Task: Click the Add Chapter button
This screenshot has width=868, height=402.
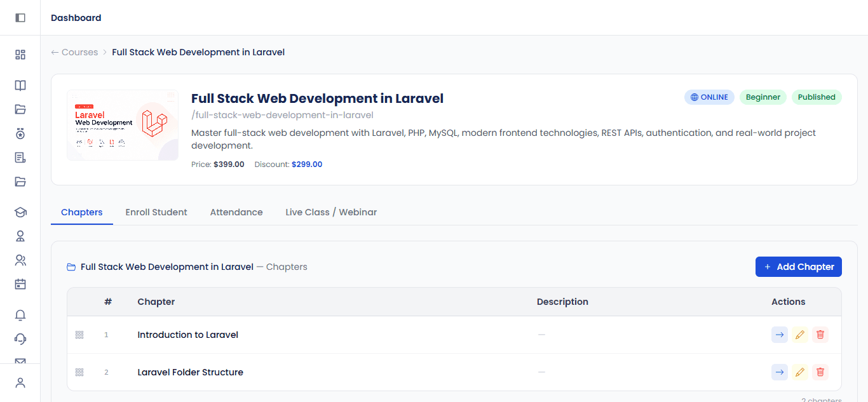Action: point(799,267)
